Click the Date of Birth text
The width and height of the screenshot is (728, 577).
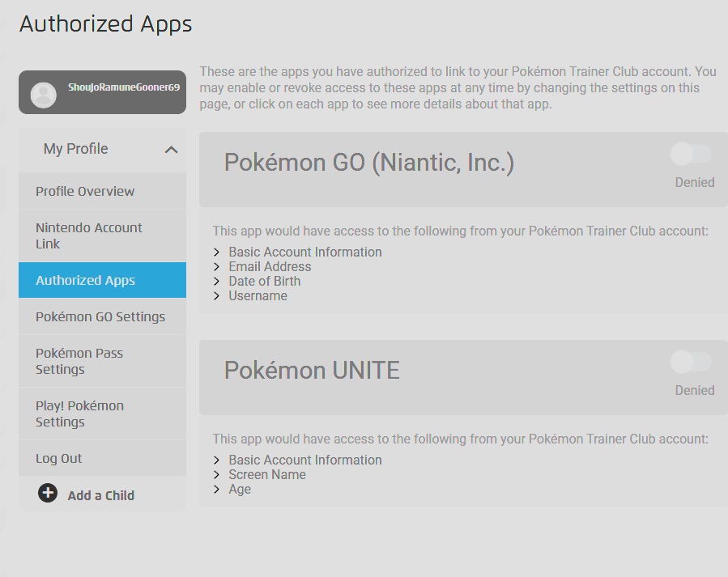click(265, 281)
